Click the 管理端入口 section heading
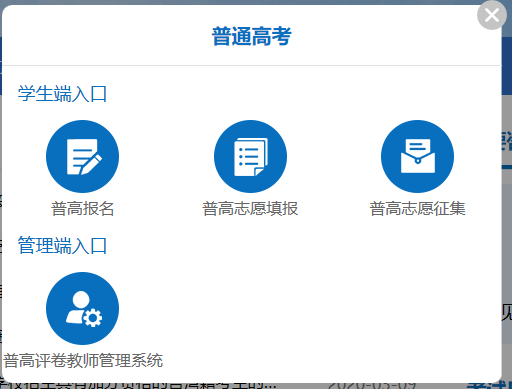This screenshot has height=389, width=512. pos(62,245)
